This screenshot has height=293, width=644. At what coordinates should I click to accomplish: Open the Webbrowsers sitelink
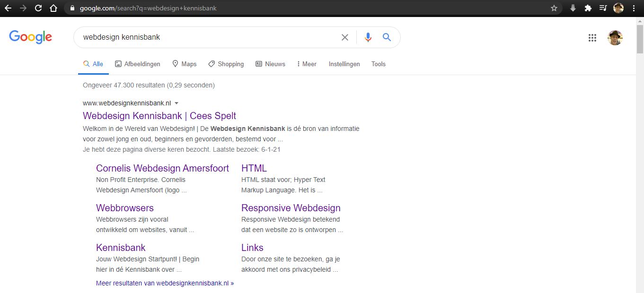pos(125,208)
